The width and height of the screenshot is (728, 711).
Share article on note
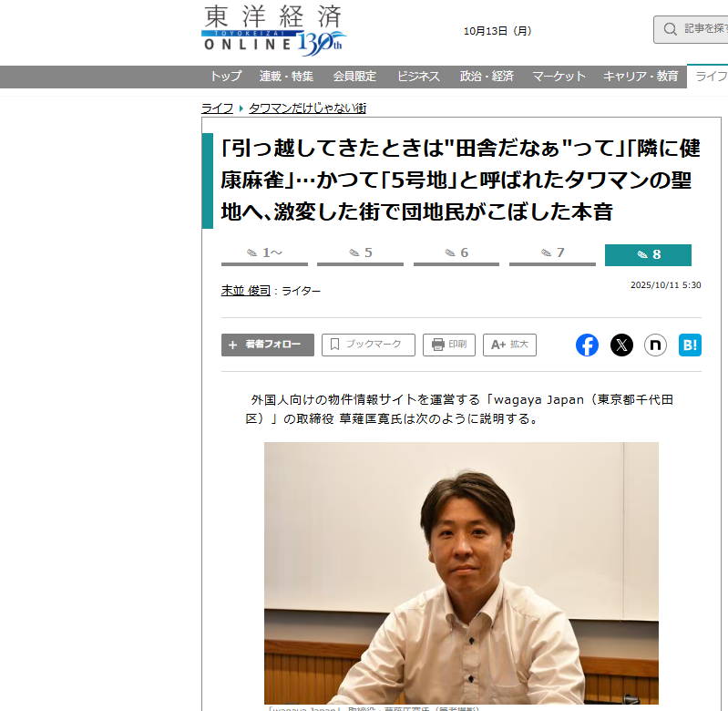(x=655, y=345)
